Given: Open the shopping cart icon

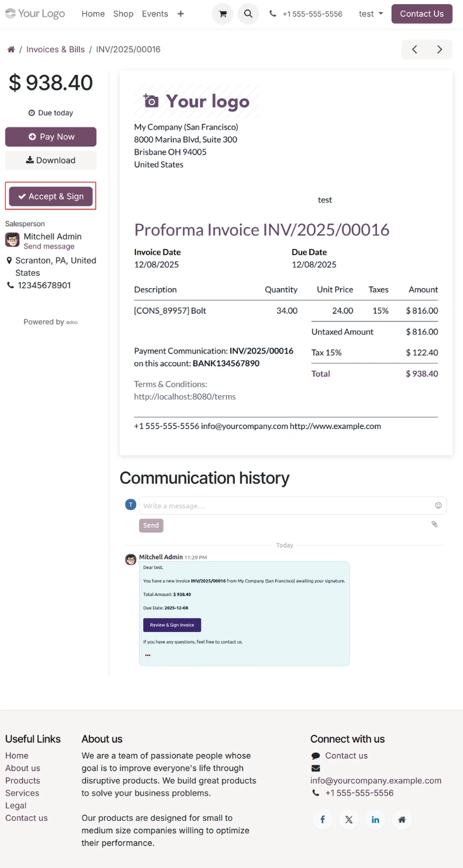Looking at the screenshot, I should (x=222, y=14).
